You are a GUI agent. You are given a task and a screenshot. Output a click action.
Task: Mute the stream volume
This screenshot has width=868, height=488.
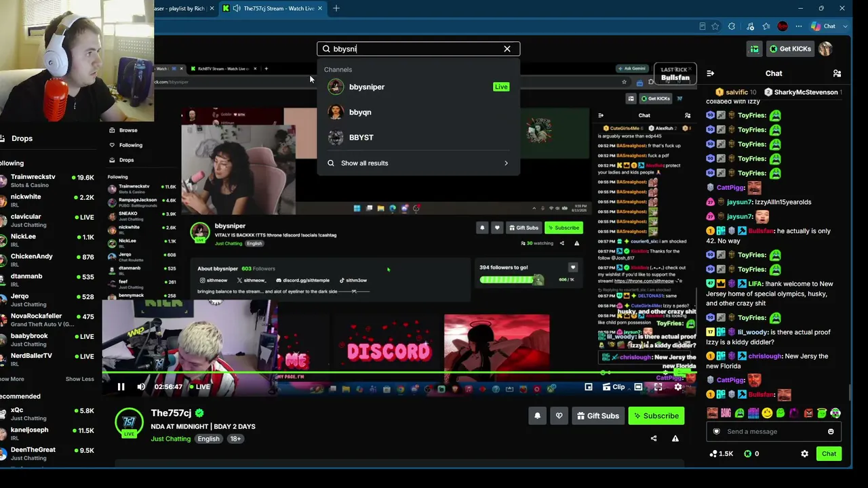(141, 387)
